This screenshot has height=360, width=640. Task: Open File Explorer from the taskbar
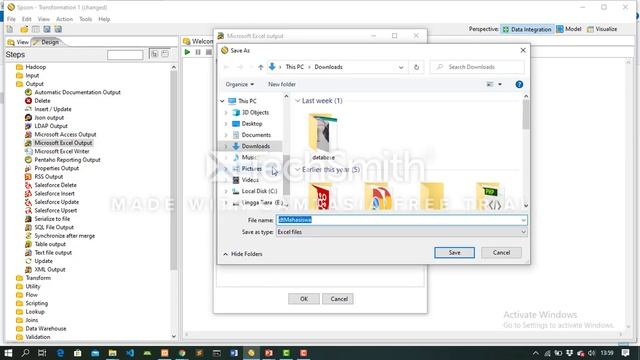113,353
